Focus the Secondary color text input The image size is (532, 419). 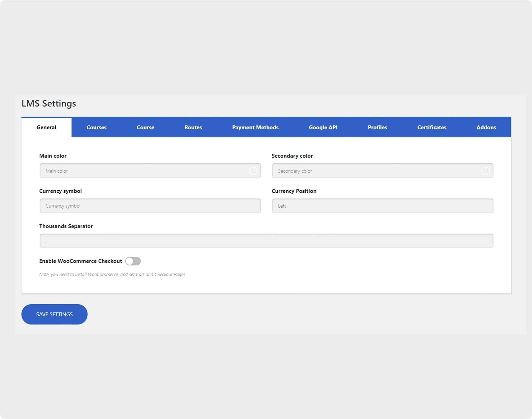click(375, 171)
